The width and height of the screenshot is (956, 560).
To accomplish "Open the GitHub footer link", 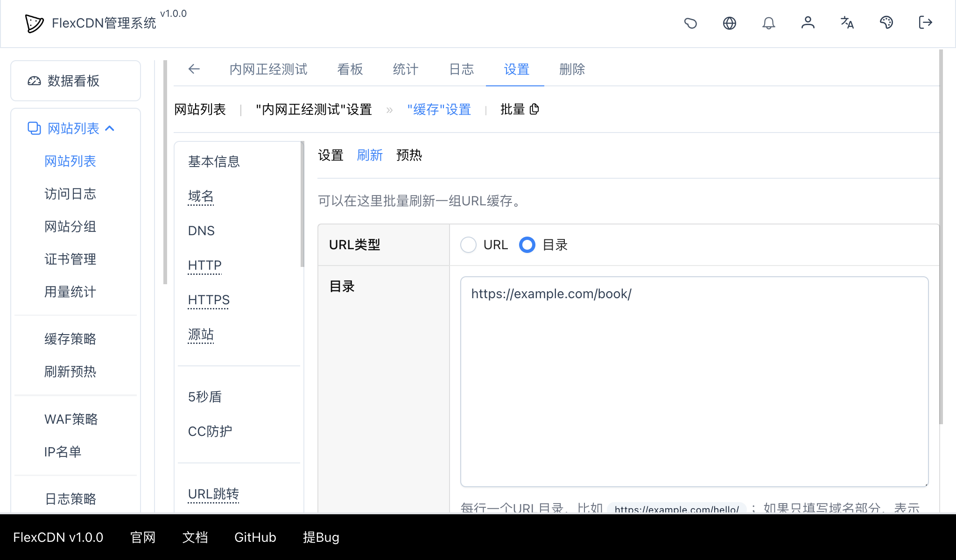I will tap(255, 537).
